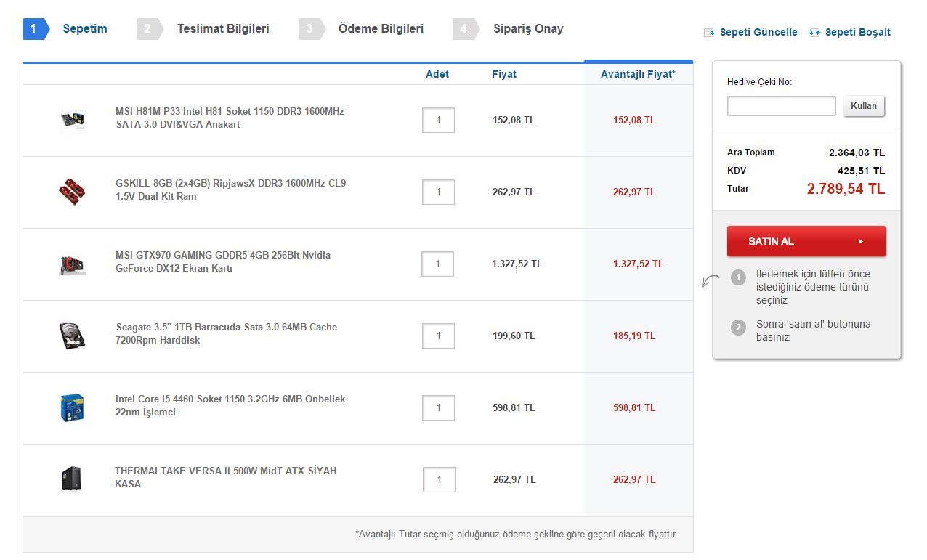Open the MSI H81M-P33 motherboard thumbnail
Screen dimensions: 927x560
(73, 120)
